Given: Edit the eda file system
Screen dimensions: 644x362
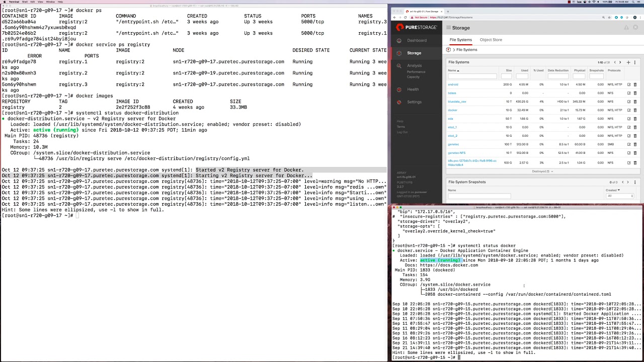Looking at the screenshot, I should 629,119.
